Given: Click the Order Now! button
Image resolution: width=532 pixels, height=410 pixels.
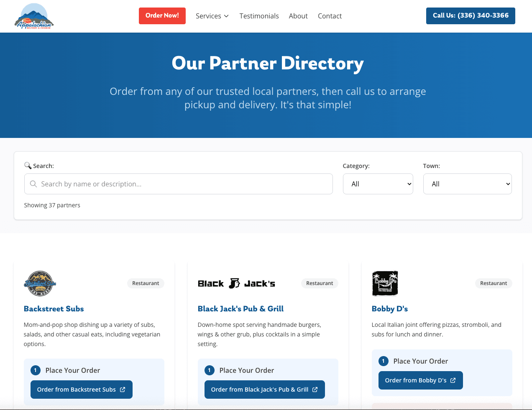Looking at the screenshot, I should (162, 15).
